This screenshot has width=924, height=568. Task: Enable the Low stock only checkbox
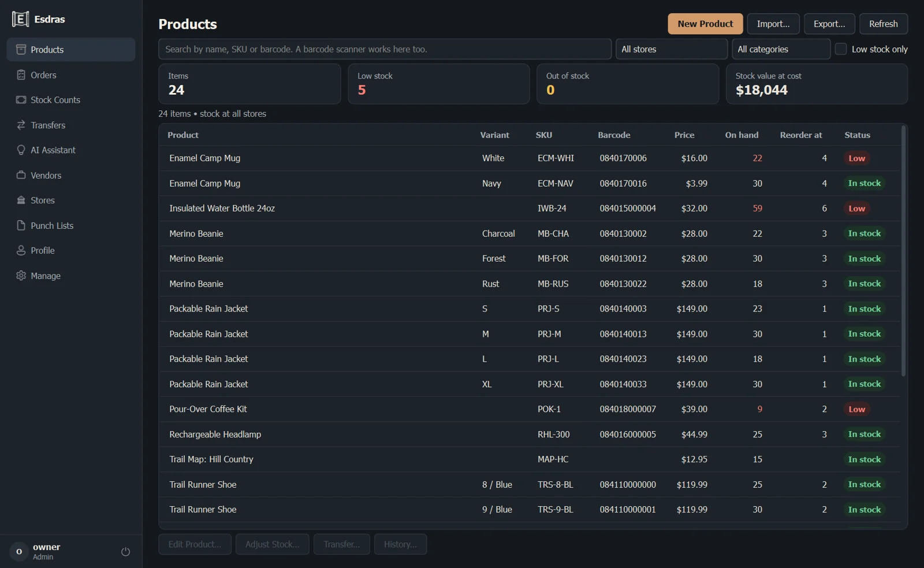[841, 49]
